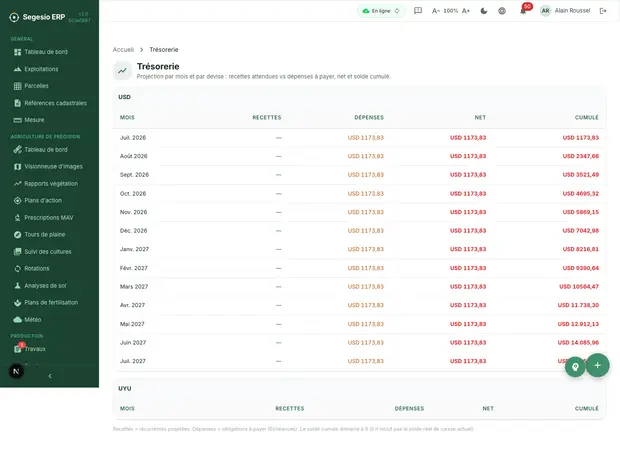Click the green plus floating button
Viewport: 620px width, 457px height.
597,365
